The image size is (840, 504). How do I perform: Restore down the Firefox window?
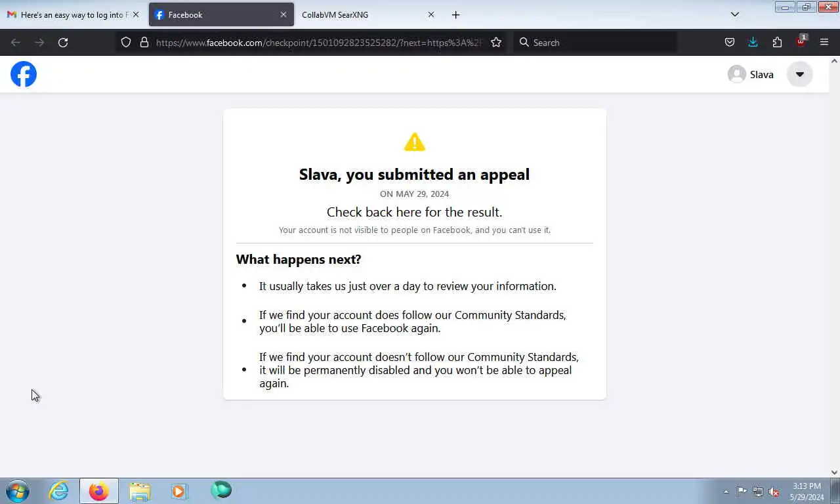click(806, 7)
